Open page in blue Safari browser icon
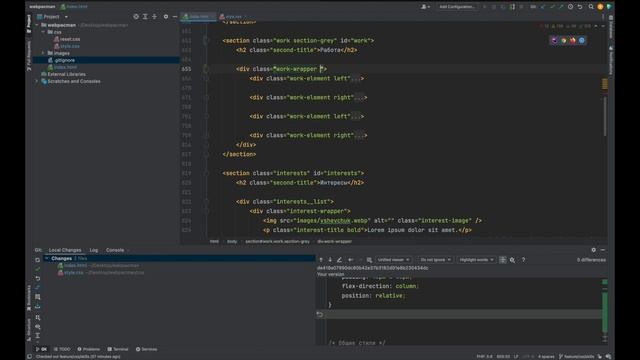This screenshot has height=360, width=640. click(x=582, y=40)
